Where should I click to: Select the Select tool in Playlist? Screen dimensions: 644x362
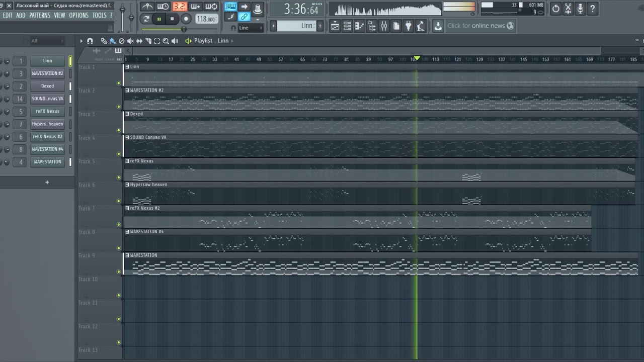click(x=157, y=41)
